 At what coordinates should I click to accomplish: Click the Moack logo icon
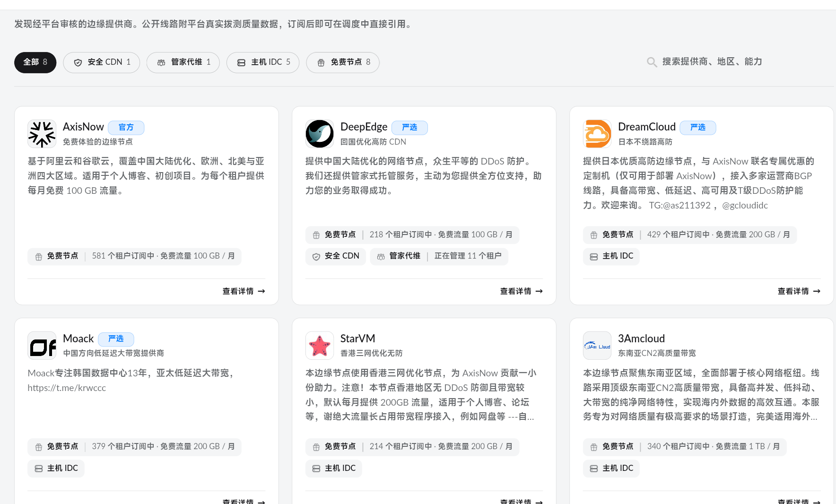[42, 346]
